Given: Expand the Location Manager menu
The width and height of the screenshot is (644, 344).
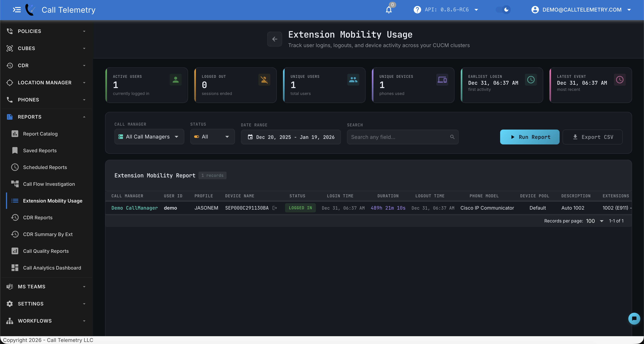Looking at the screenshot, I should [x=47, y=82].
